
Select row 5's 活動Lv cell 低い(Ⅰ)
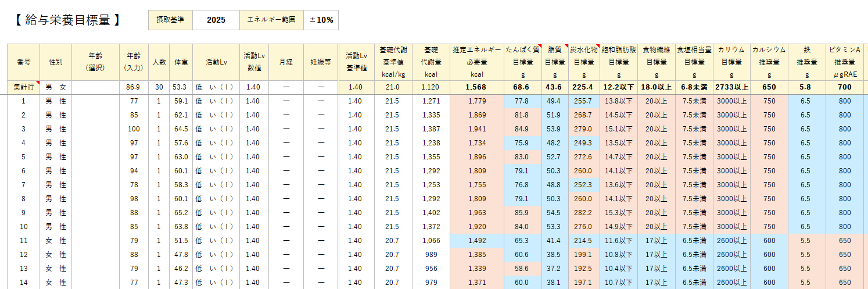point(216,157)
